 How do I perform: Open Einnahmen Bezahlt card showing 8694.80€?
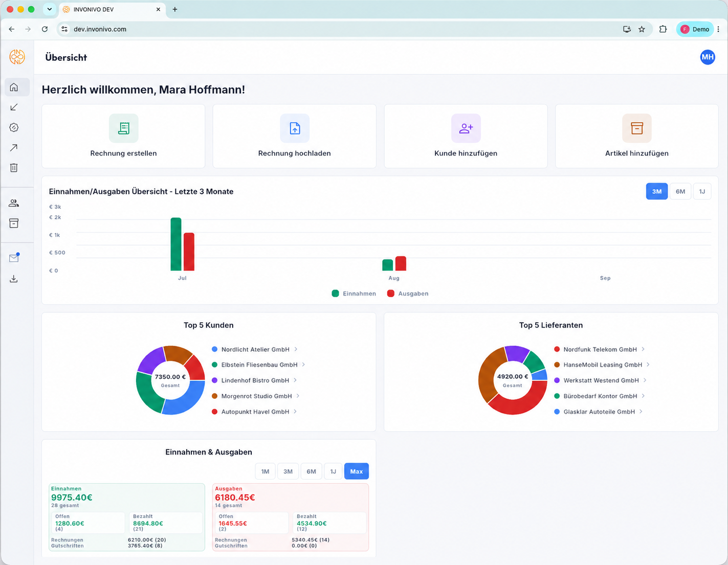(x=165, y=523)
